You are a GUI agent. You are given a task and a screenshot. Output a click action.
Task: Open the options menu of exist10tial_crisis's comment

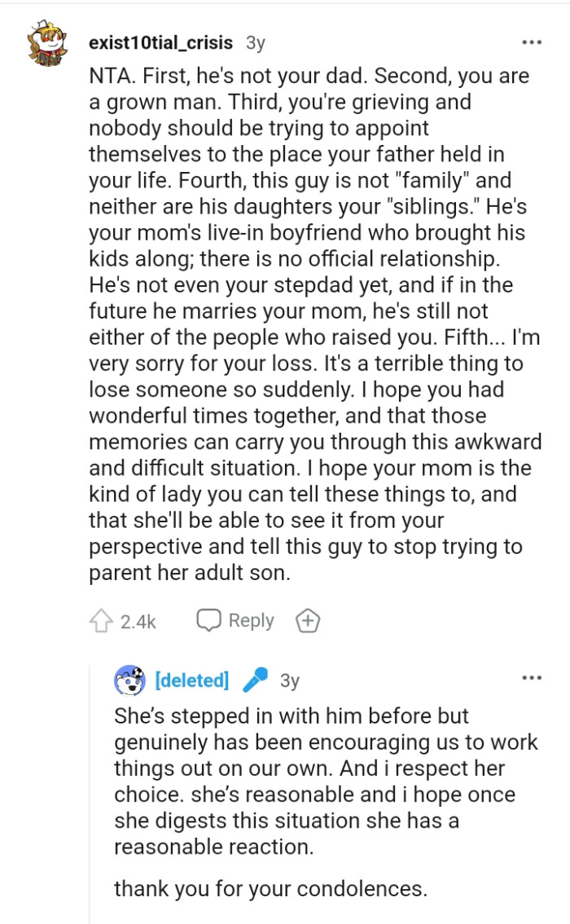(x=532, y=41)
